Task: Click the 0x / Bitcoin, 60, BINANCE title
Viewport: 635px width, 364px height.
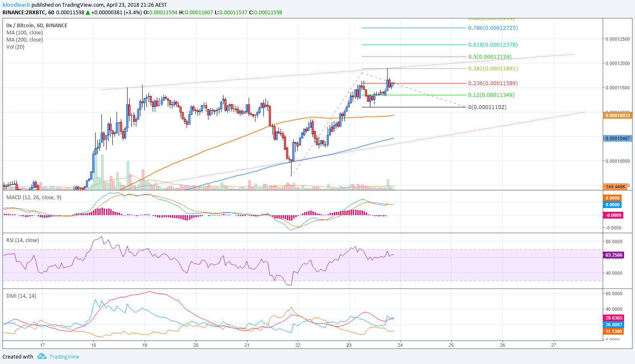Action: (x=37, y=25)
